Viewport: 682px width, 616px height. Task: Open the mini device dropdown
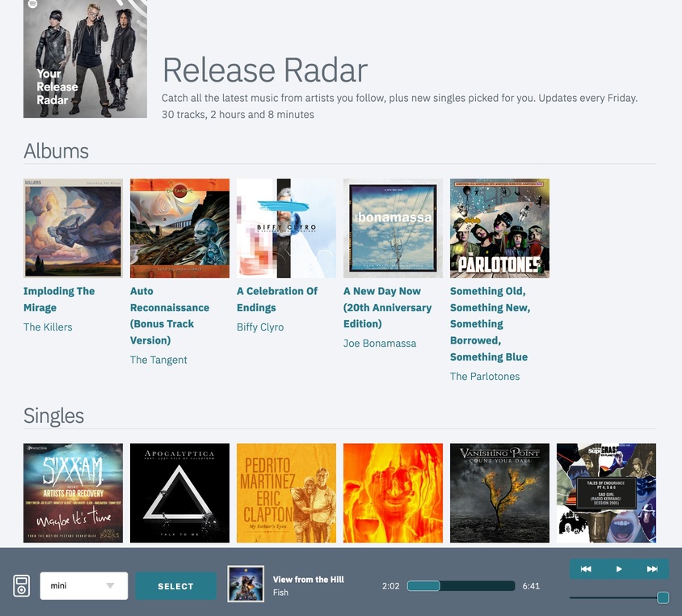point(84,585)
